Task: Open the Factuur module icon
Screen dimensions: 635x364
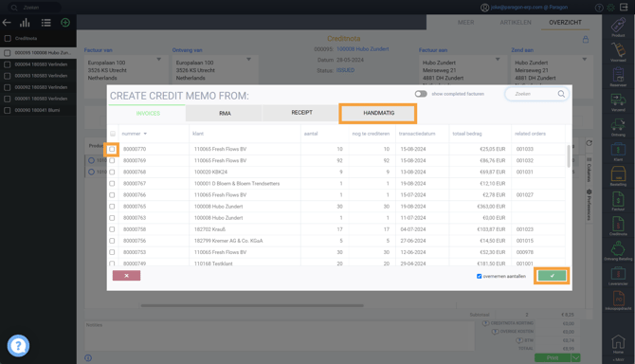Action: coord(618,201)
